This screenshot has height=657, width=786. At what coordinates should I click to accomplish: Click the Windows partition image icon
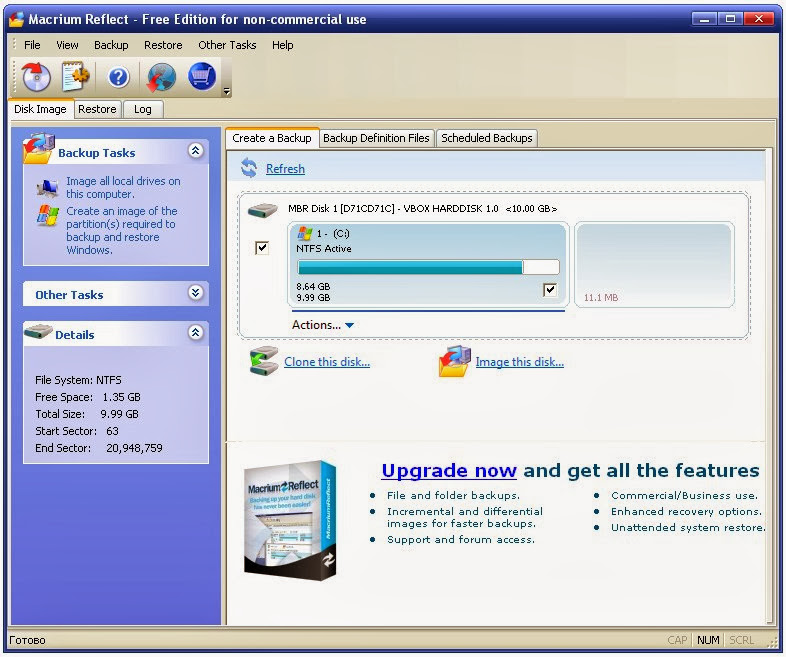click(x=48, y=215)
